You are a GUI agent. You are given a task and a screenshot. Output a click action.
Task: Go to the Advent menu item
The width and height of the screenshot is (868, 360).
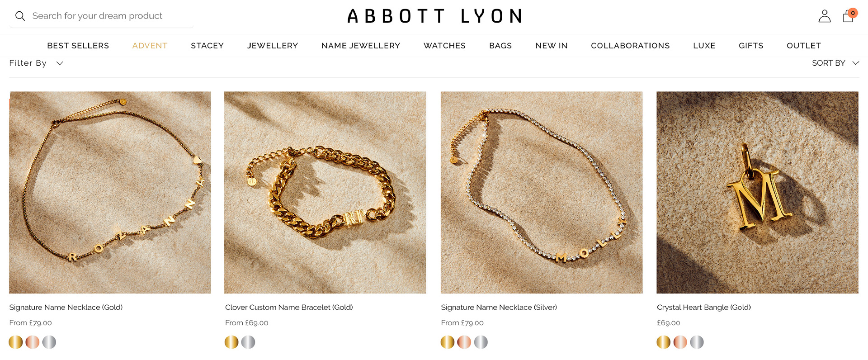pos(150,46)
